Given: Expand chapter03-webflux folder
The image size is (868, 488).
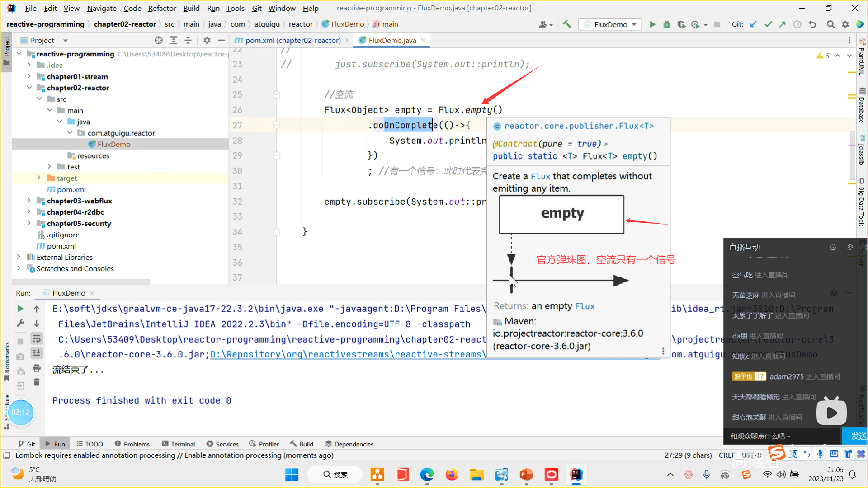Looking at the screenshot, I should [29, 201].
